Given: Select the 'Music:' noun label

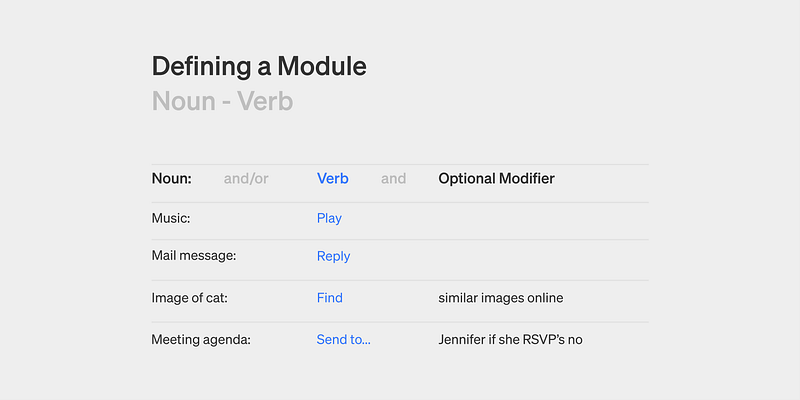Looking at the screenshot, I should coord(171,218).
